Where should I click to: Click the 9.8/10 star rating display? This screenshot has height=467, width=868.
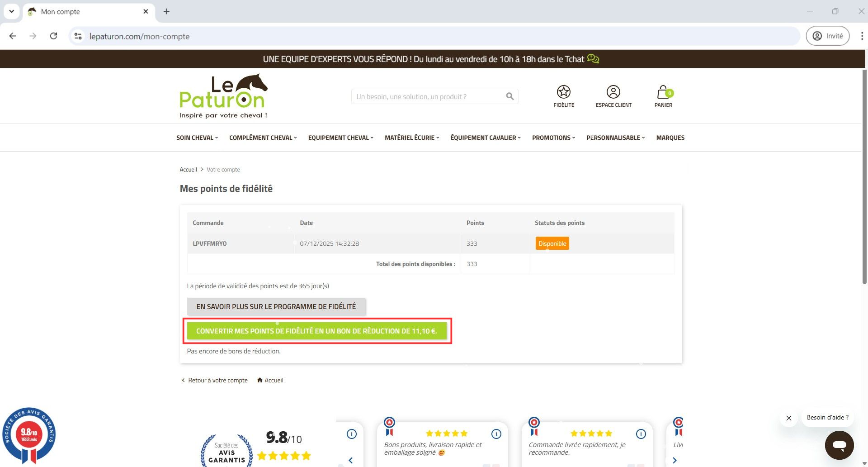coord(283,438)
